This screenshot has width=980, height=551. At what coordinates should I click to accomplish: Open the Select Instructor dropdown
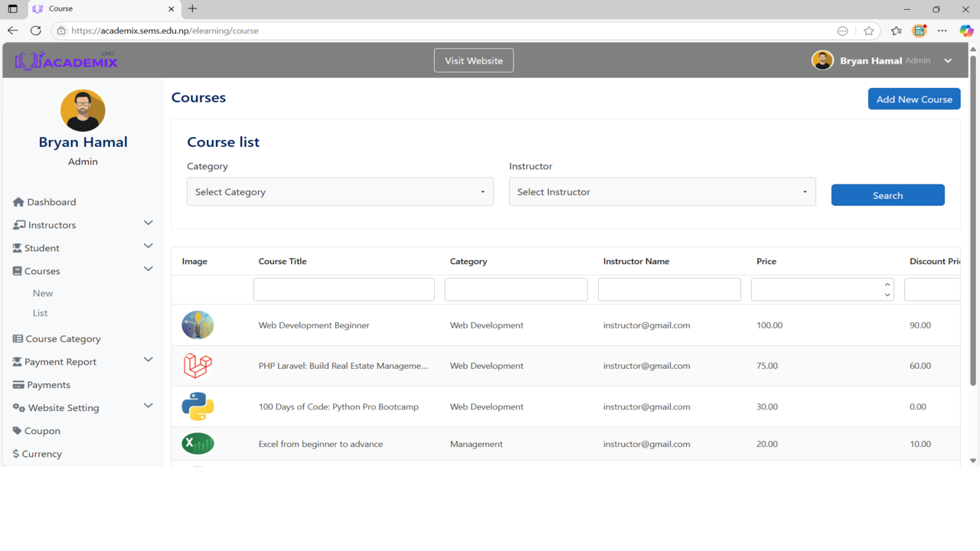[x=661, y=192]
